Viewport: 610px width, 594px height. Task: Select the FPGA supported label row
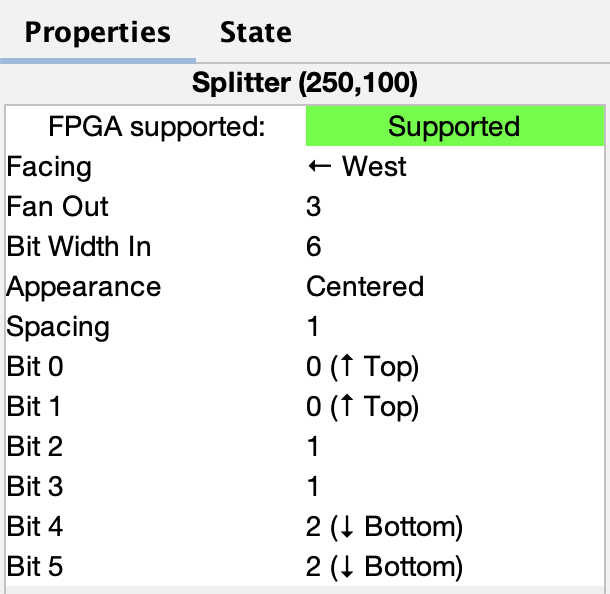[x=156, y=127]
